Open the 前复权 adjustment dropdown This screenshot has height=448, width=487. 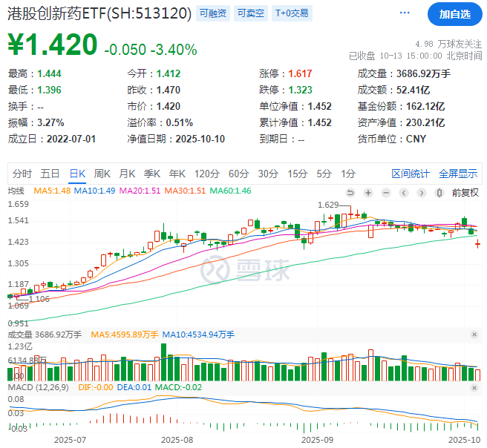(465, 192)
